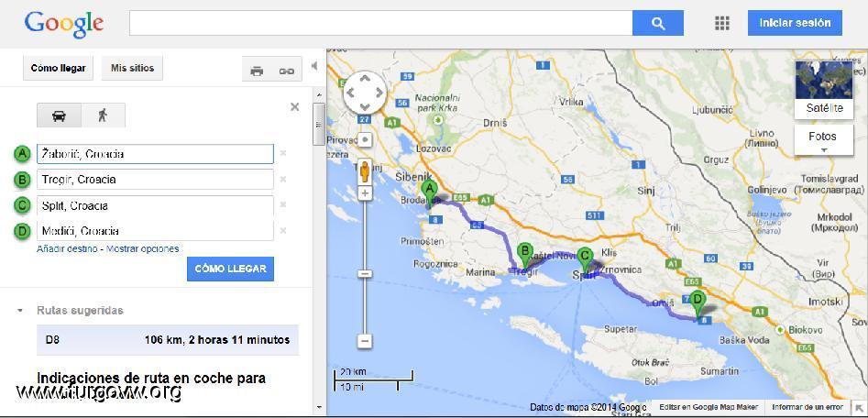This screenshot has width=868, height=418.
Task: Collapse the side panel with the arrow
Action: [314, 66]
